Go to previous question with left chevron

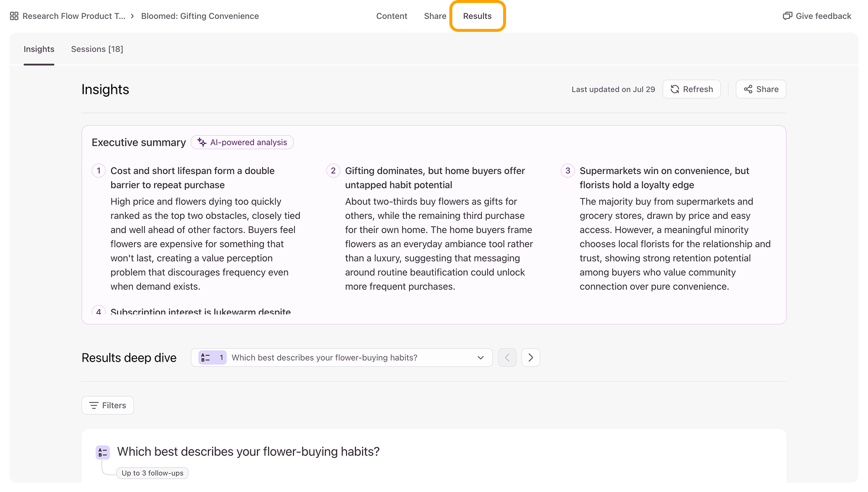pos(507,357)
